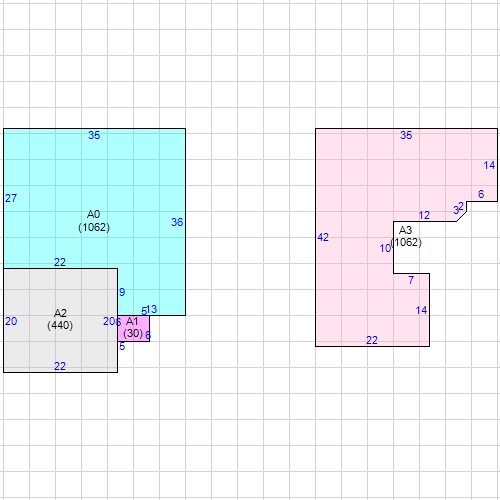Click the 12 dimension label in A3
500x500 pixels.
pos(424,215)
